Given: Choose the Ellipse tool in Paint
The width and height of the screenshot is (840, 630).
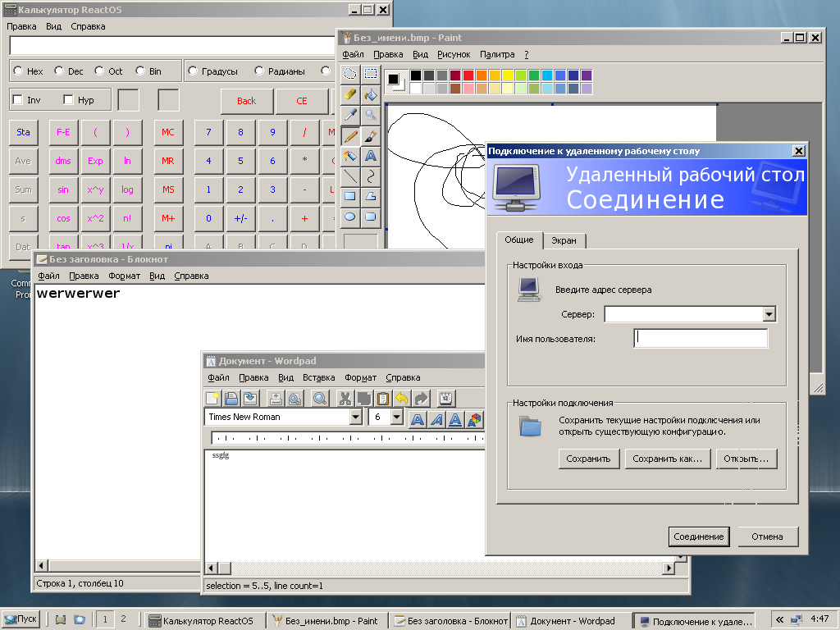Looking at the screenshot, I should pyautogui.click(x=349, y=217).
